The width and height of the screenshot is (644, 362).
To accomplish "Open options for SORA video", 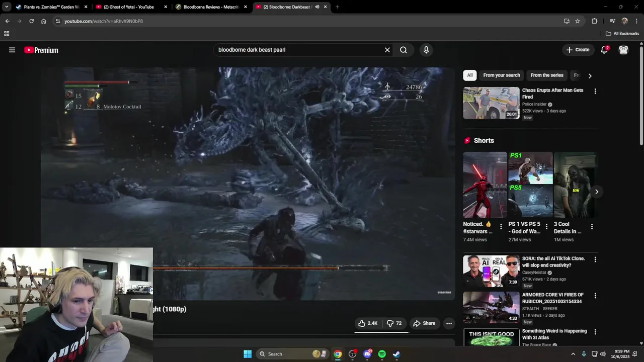I will pyautogui.click(x=595, y=259).
